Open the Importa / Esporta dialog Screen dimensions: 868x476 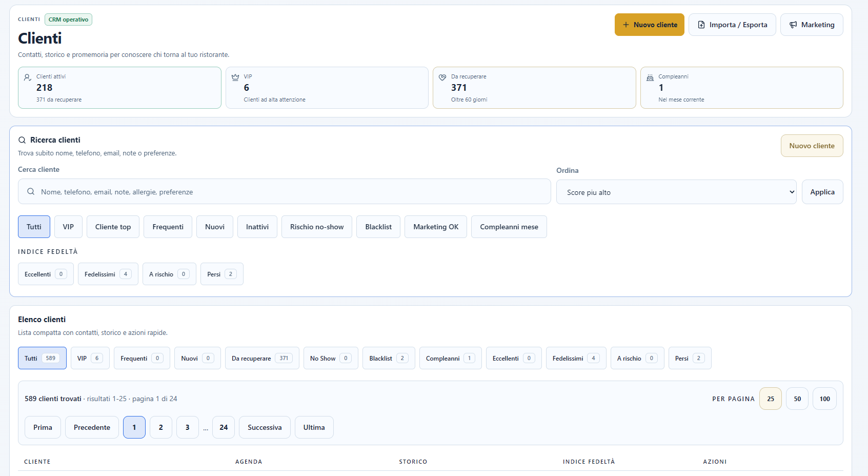tap(732, 25)
